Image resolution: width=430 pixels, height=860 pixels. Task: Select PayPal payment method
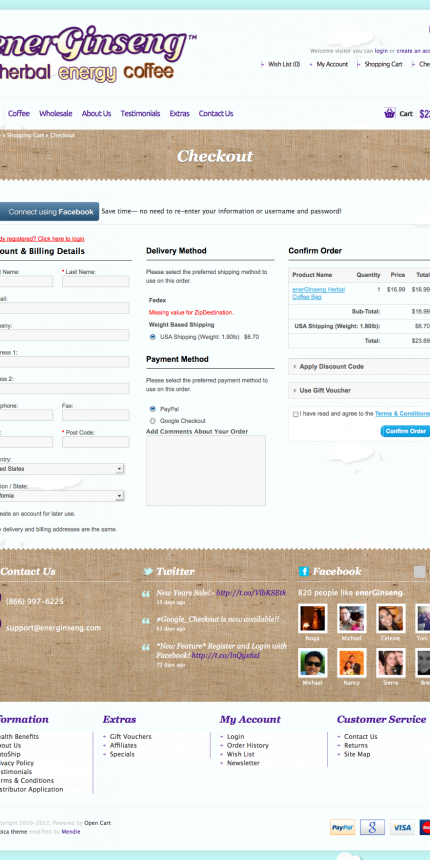[152, 409]
